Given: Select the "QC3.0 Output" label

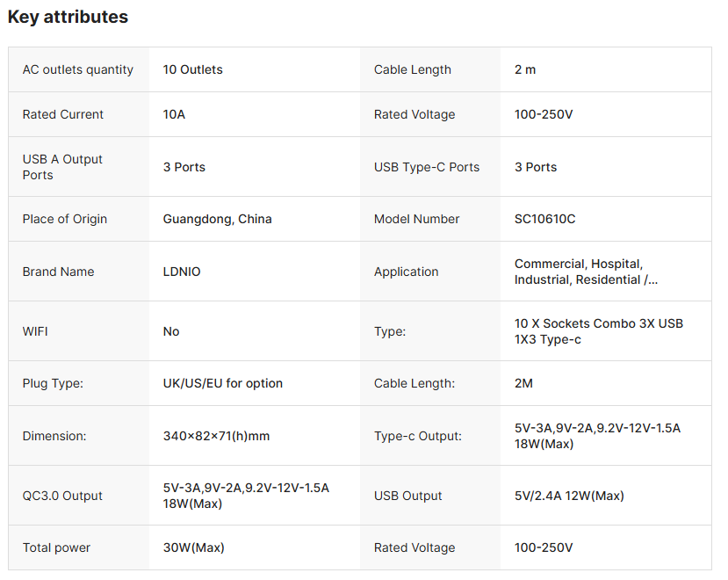Looking at the screenshot, I should [62, 496].
